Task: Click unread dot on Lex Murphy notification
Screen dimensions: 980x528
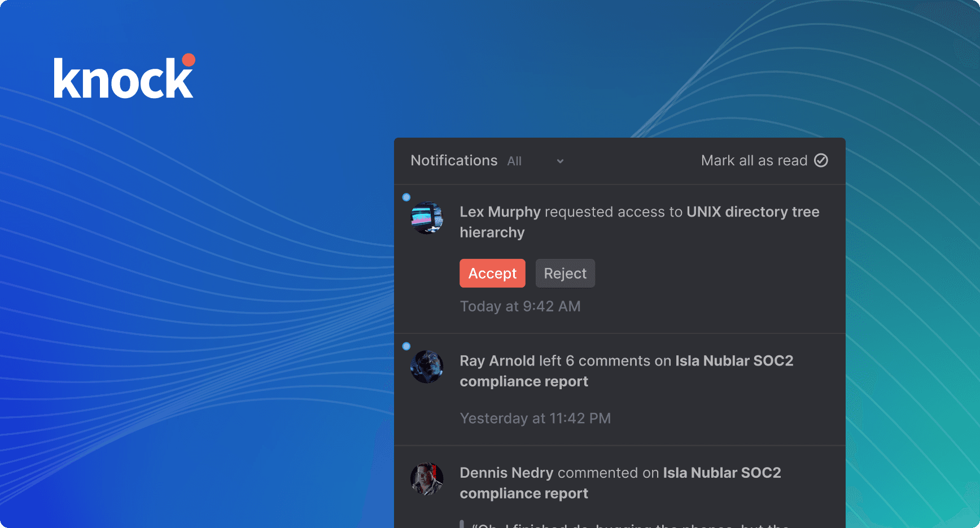Action: point(406,197)
